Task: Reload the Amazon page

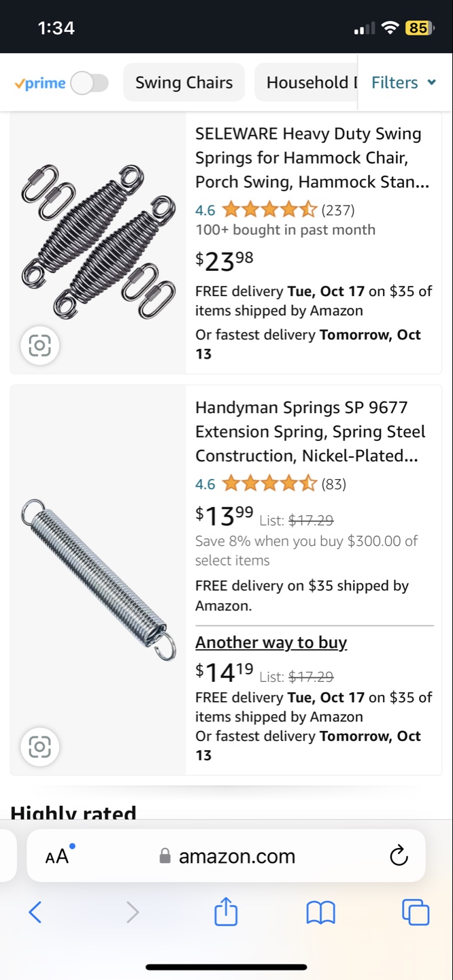Action: pos(399,855)
